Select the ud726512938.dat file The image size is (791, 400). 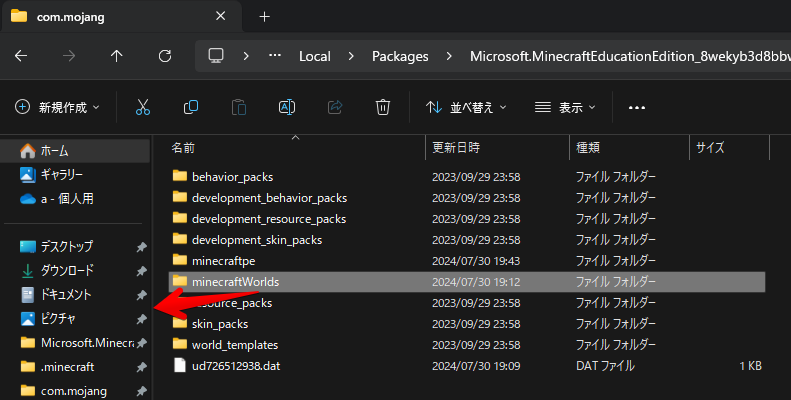tap(235, 366)
